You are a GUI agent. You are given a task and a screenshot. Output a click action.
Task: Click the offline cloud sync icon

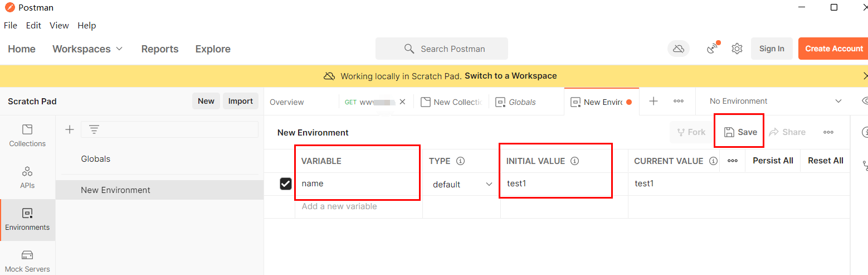tap(679, 49)
